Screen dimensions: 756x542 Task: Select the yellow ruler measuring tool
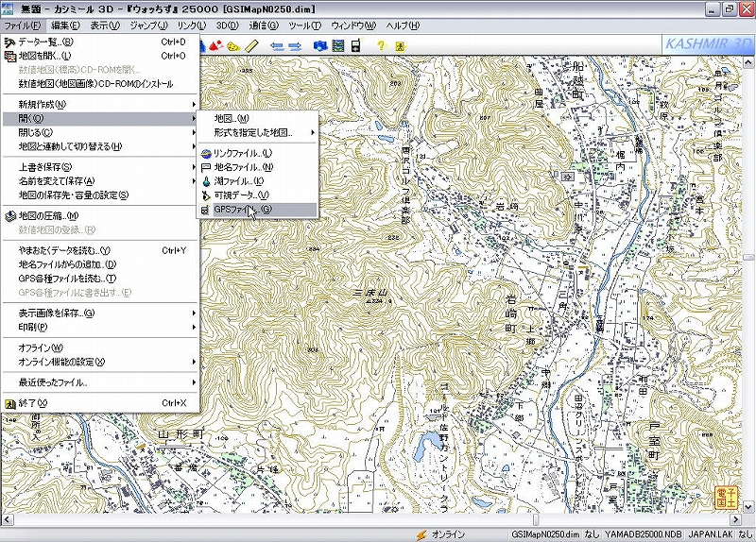click(251, 45)
